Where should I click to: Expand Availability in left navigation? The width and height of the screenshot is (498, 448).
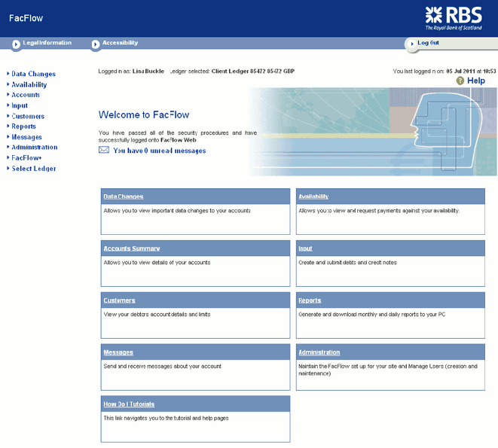29,84
